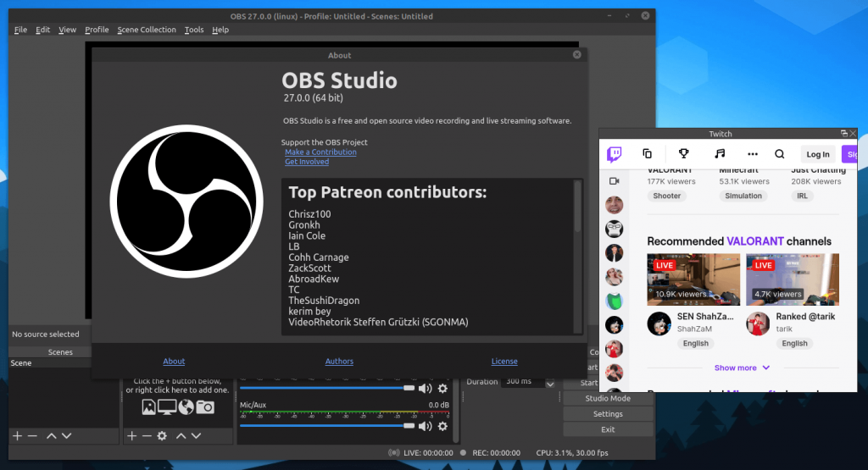Open source properties gear icon
Screen dimensions: 868x470
162,436
